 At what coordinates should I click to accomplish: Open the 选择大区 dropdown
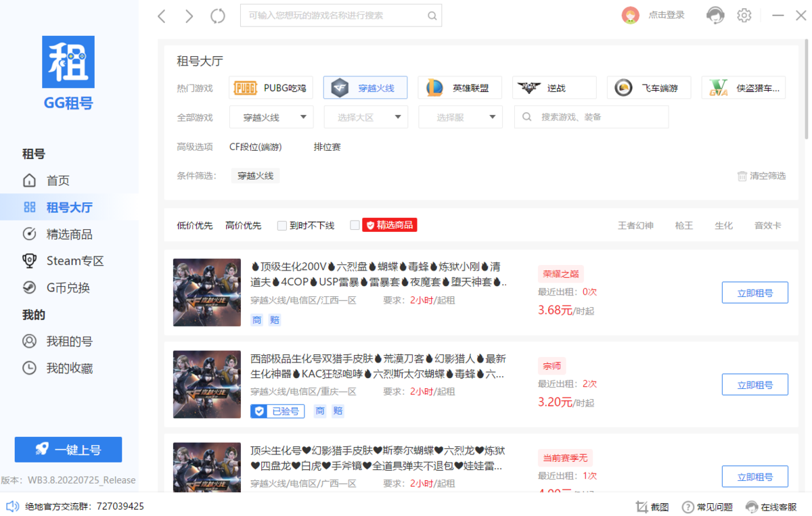(365, 117)
